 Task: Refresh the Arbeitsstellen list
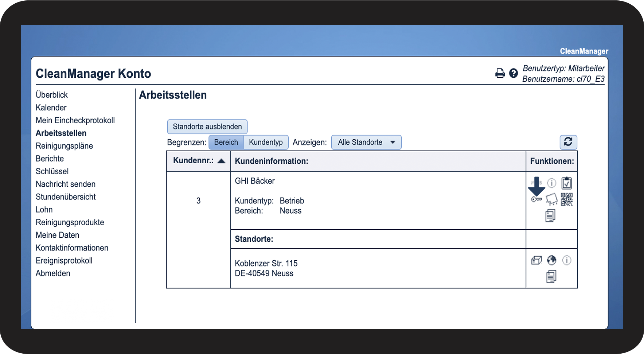568,142
